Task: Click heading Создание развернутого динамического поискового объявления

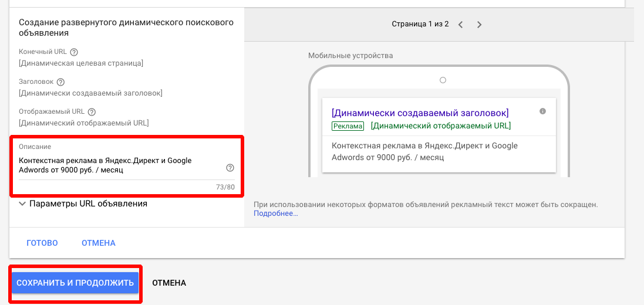Action: (x=126, y=28)
